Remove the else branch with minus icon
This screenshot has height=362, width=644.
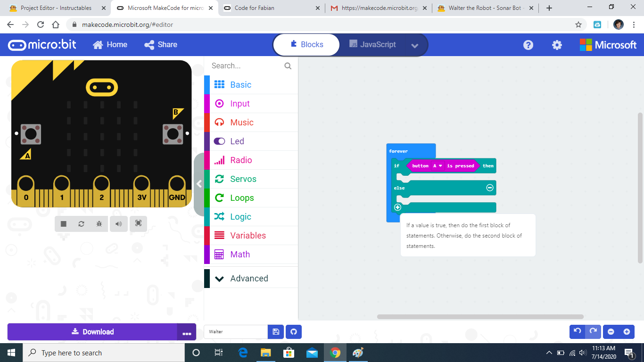pyautogui.click(x=490, y=188)
